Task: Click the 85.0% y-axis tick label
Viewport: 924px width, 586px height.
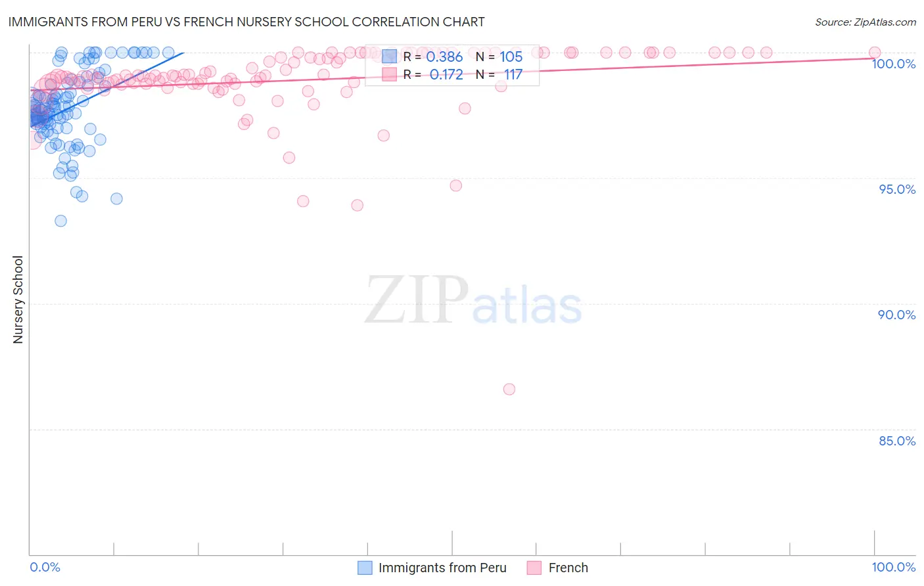Action: tap(897, 441)
